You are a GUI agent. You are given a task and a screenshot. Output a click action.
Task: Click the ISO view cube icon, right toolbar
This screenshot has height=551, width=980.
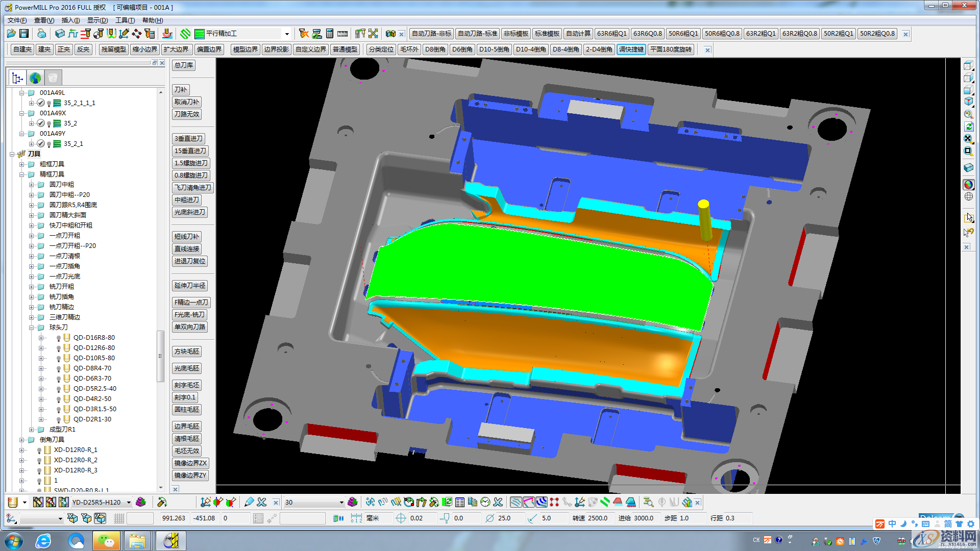(x=968, y=101)
